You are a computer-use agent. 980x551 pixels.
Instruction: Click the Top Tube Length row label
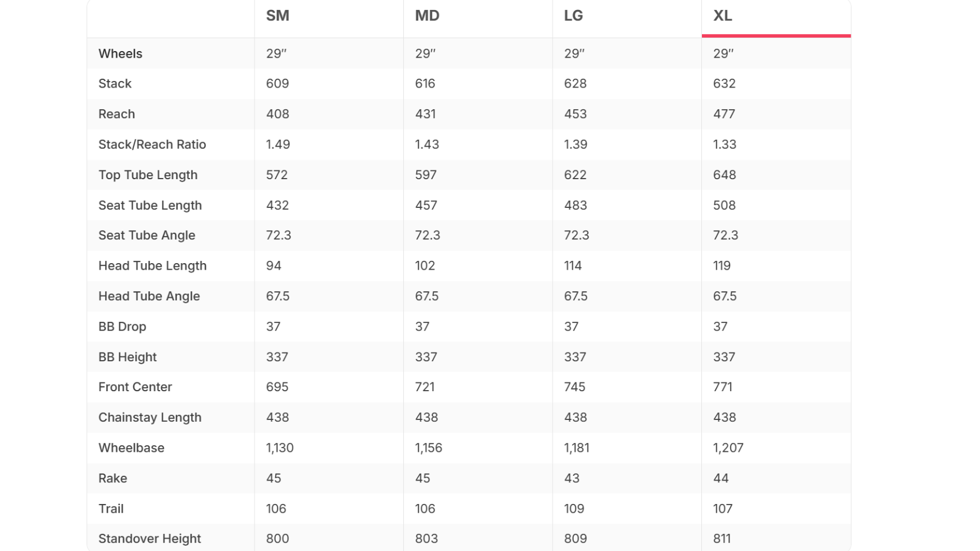pos(148,175)
